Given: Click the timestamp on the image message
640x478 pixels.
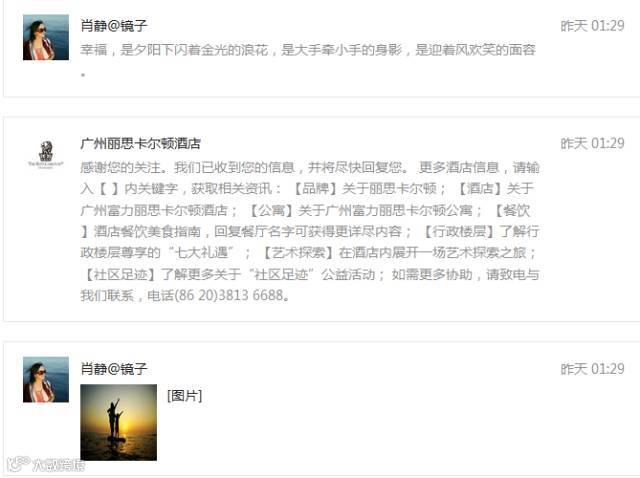Looking at the screenshot, I should click(592, 369).
